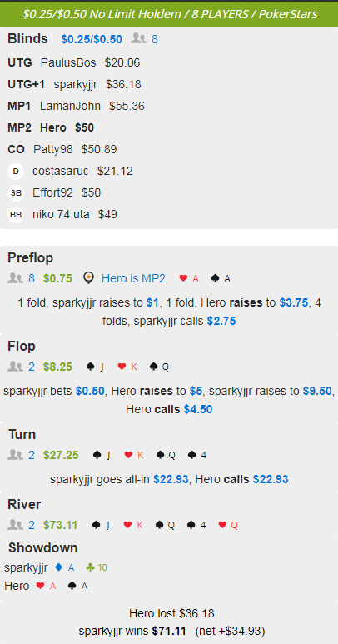Click the $73.11 river pot amount
The height and width of the screenshot is (644, 338).
60,525
